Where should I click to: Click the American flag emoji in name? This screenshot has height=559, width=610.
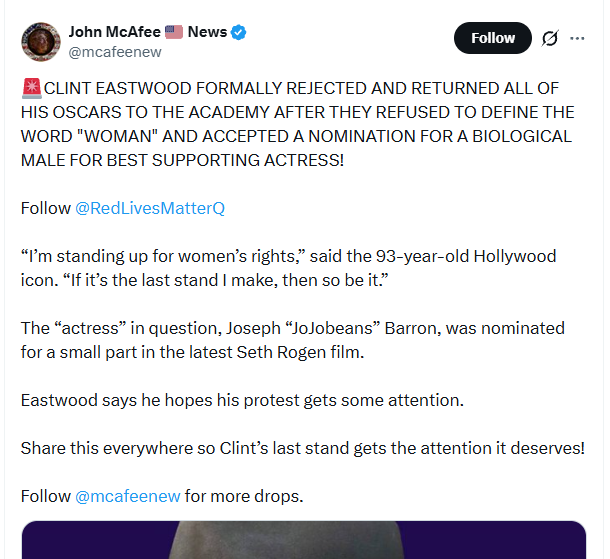tap(174, 32)
